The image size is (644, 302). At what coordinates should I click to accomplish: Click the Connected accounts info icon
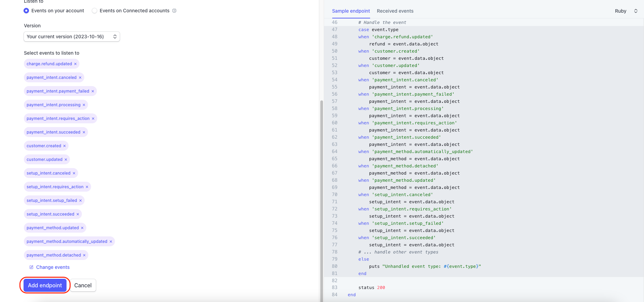174,11
